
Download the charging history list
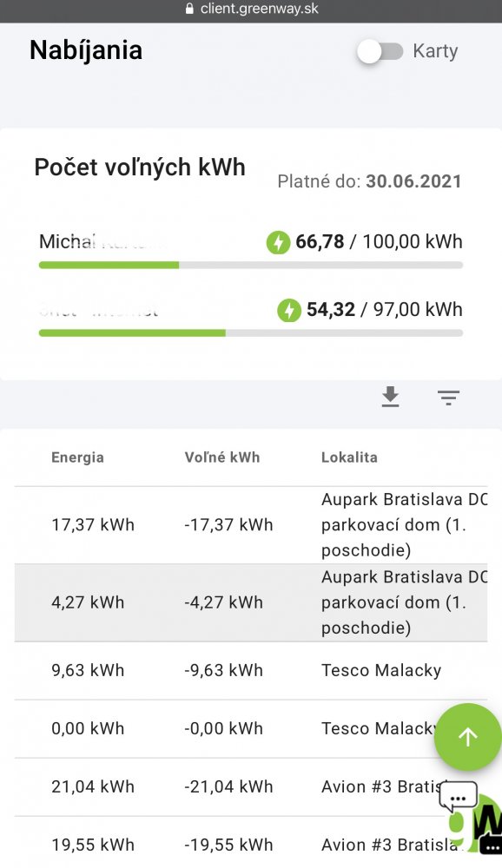(391, 397)
